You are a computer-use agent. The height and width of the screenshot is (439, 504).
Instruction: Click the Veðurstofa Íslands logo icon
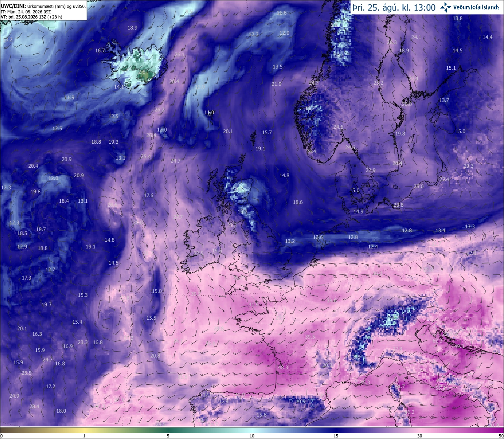(446, 7)
